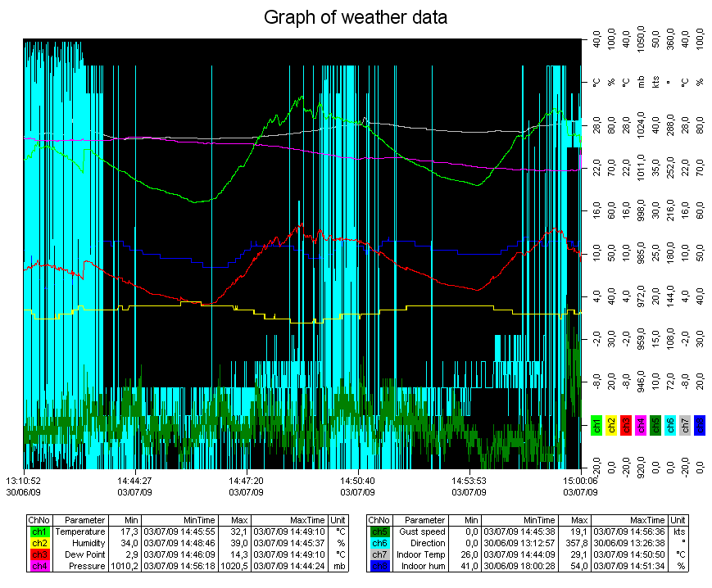This screenshot has width=712, height=588.
Task: Click the ch1 Temperature row channel cell
Action: 39,531
